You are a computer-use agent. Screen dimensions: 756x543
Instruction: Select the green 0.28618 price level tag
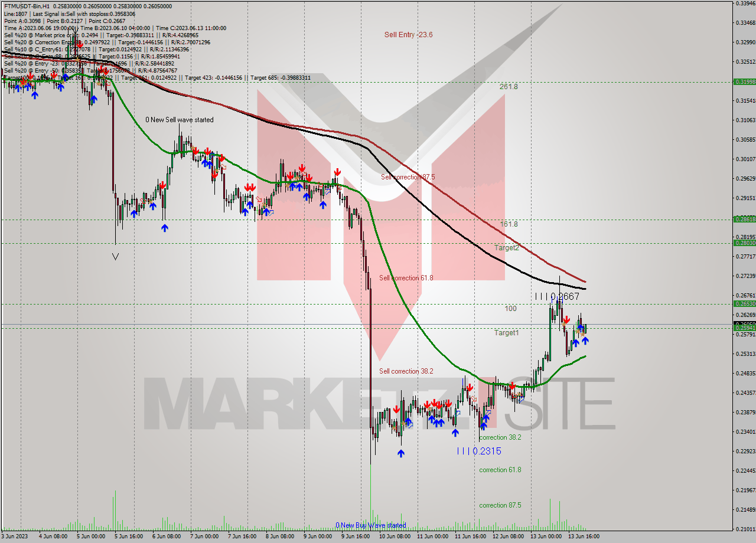point(744,219)
